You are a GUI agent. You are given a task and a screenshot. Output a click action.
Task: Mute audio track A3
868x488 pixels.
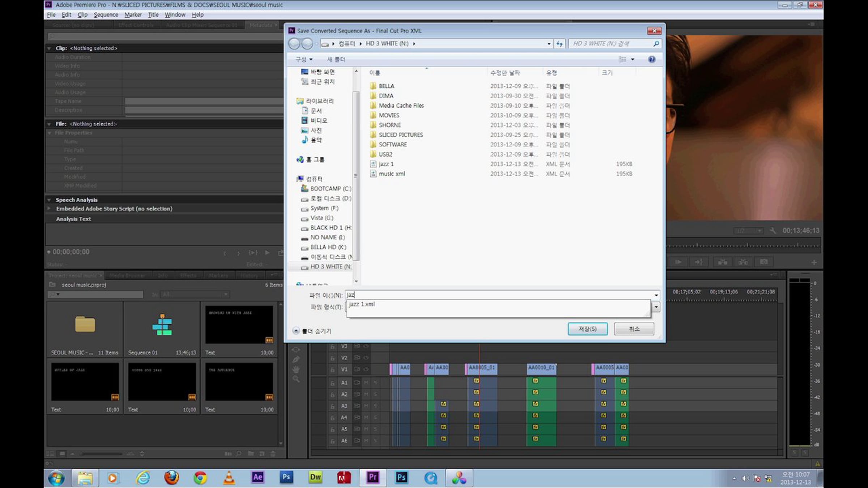366,406
